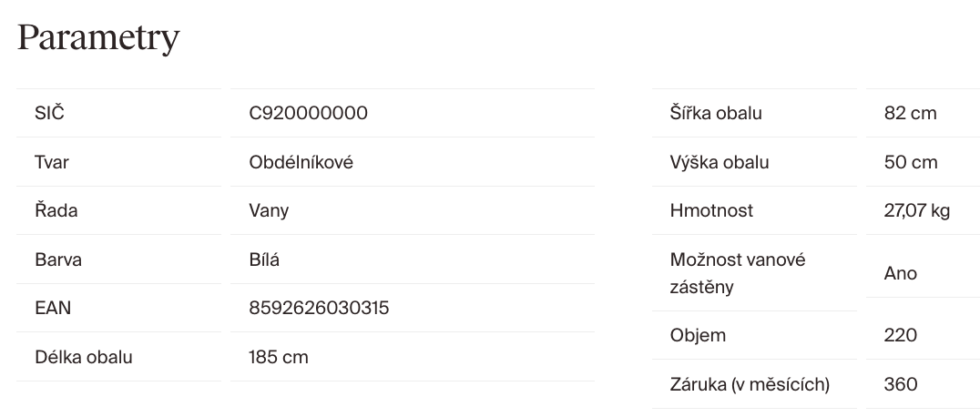Click the Vany series value

point(269,210)
